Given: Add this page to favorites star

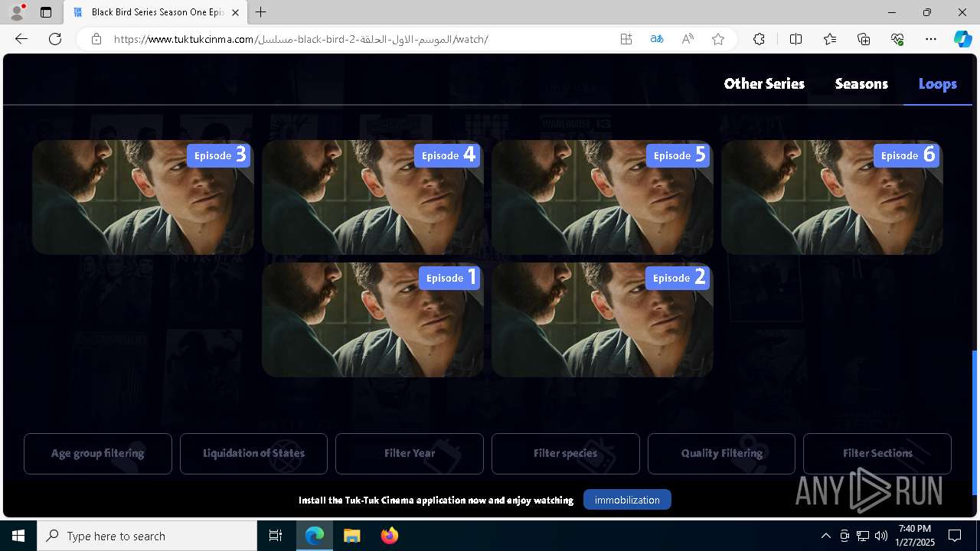Looking at the screenshot, I should (718, 39).
